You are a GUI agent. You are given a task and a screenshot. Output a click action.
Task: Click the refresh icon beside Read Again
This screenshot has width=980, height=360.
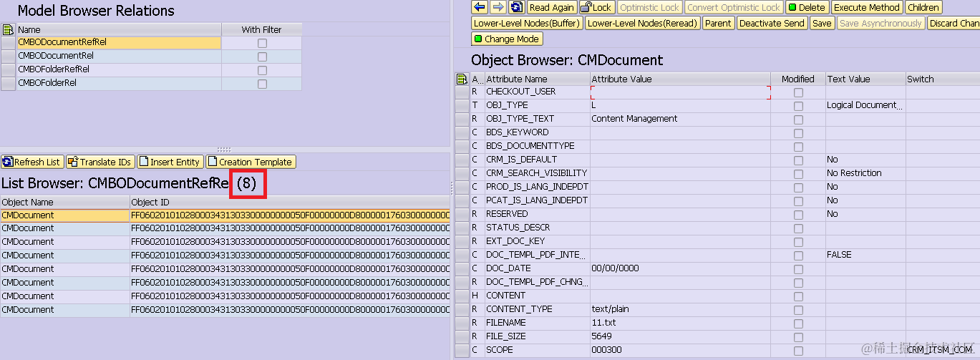(516, 7)
